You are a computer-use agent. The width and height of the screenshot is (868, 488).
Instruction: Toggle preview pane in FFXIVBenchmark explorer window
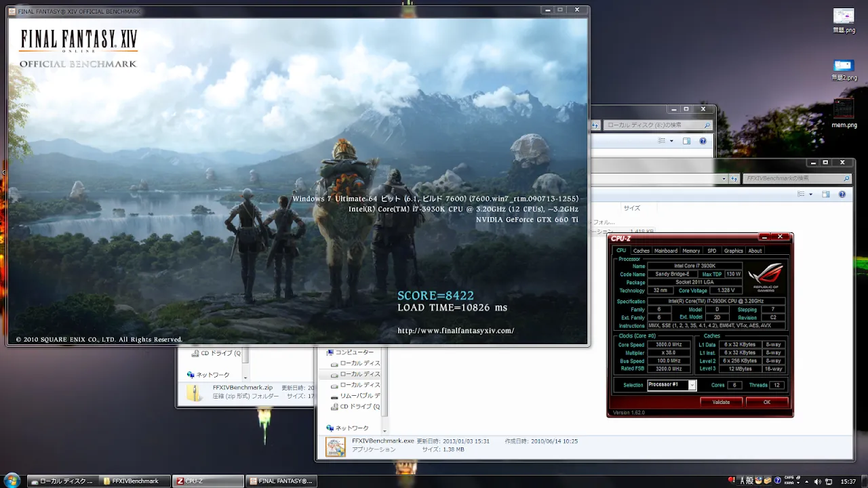point(825,194)
